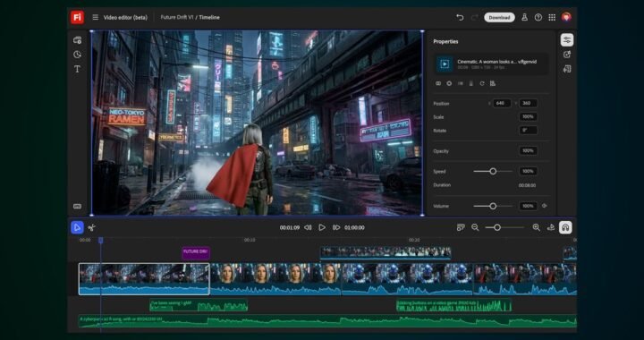Select the red figure robot video clip
The height and width of the screenshot is (340, 644).
(x=525, y=279)
